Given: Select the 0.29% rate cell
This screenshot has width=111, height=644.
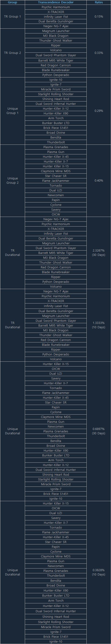Looking at the screenshot, I should [x=99, y=111].
